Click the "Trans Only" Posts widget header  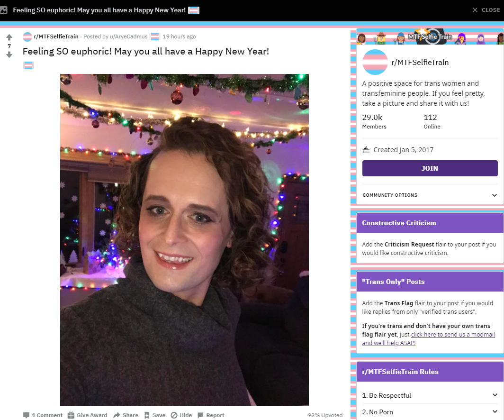click(430, 282)
